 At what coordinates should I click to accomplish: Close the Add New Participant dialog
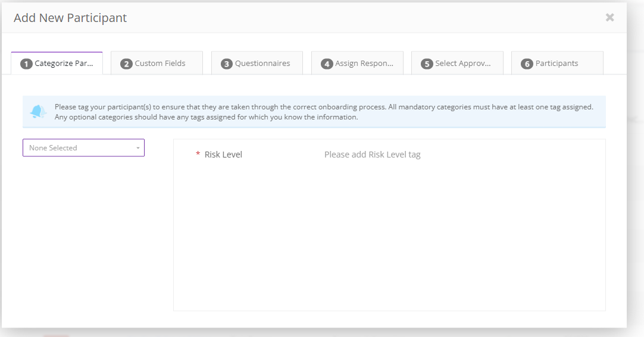click(x=609, y=17)
